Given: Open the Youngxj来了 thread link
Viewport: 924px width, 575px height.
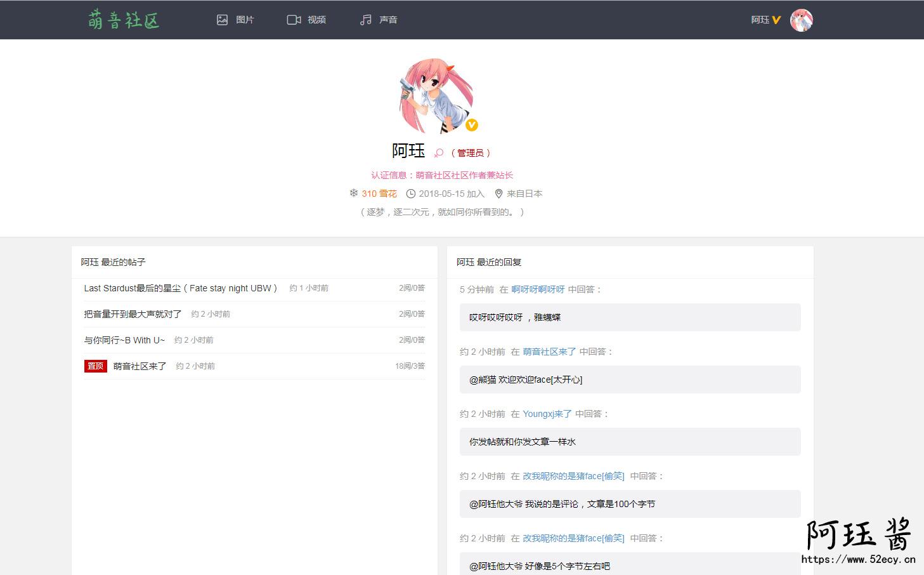Looking at the screenshot, I should [x=547, y=414].
